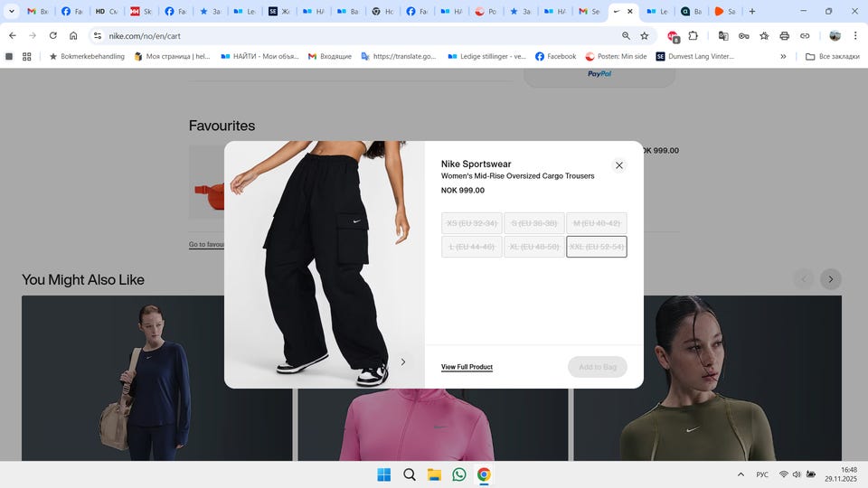Click the Google Translate toolbar icon

click(x=723, y=35)
